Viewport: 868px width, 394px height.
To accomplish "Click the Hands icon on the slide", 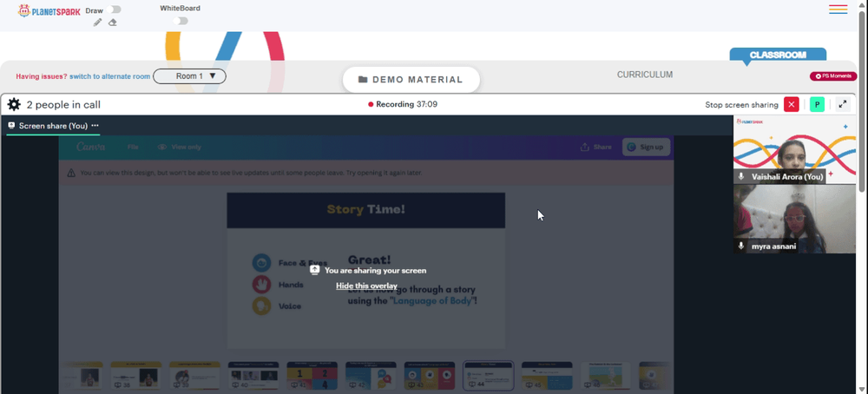I will click(261, 285).
